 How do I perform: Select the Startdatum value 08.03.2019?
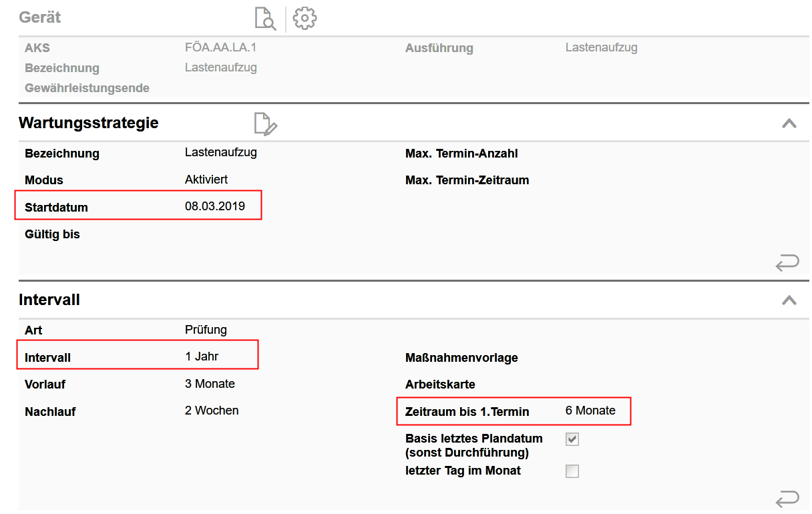[215, 206]
